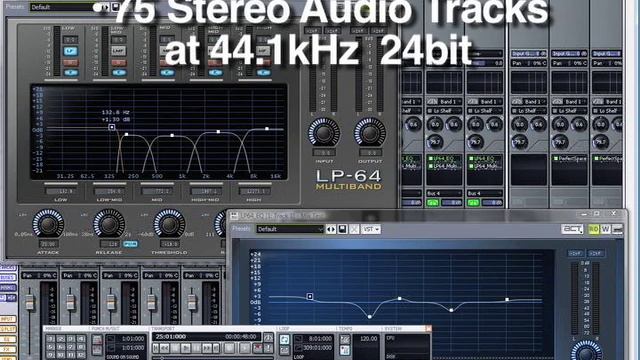Click the previous/next preset arrows in LP64 EQ window
Image resolution: width=640 pixels, height=360 pixels.
tap(331, 229)
